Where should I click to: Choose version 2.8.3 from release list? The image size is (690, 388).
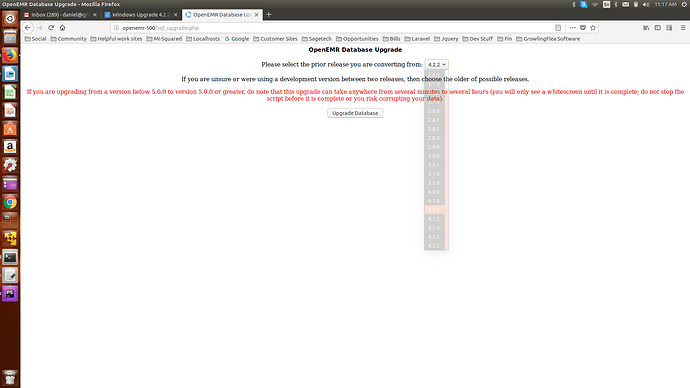pos(434,138)
